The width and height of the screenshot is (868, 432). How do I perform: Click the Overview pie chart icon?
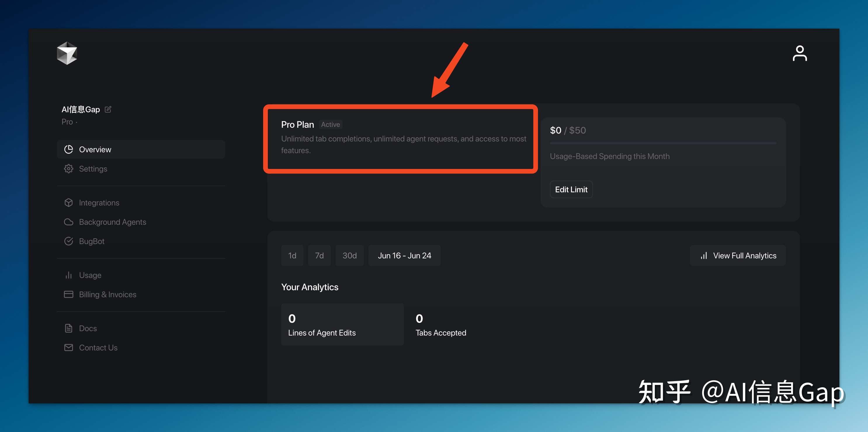[x=69, y=149]
